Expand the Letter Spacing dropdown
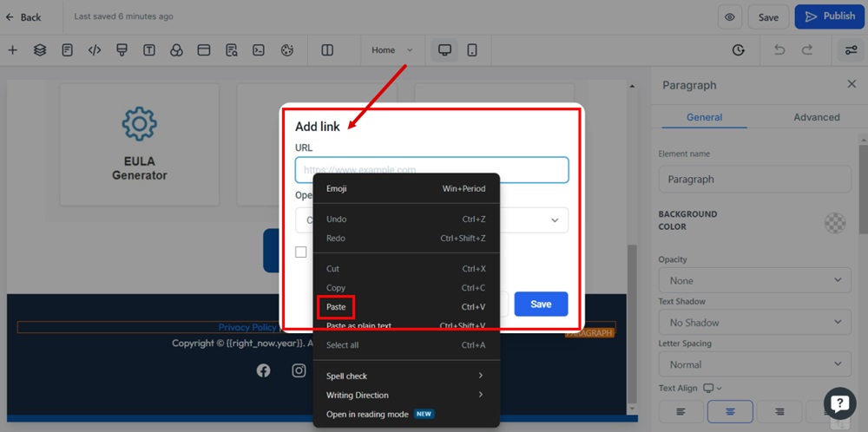The height and width of the screenshot is (432, 868). click(x=754, y=364)
